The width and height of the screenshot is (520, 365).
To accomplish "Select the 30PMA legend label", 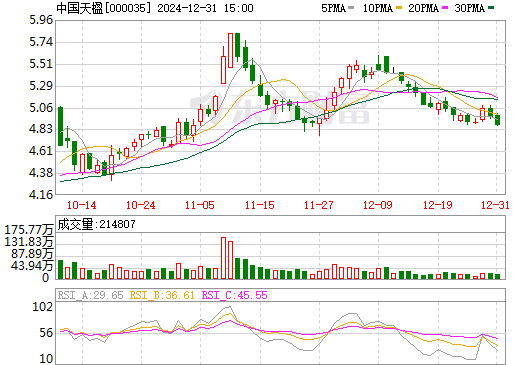I will (x=469, y=8).
